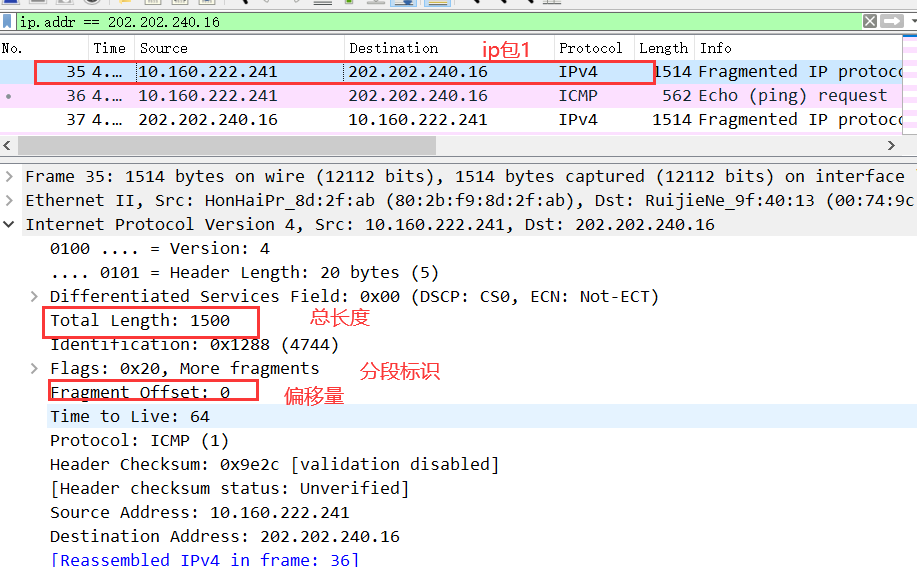Click into the ip.addr display filter field
Viewport: 917px width, 567px height.
[x=439, y=22]
